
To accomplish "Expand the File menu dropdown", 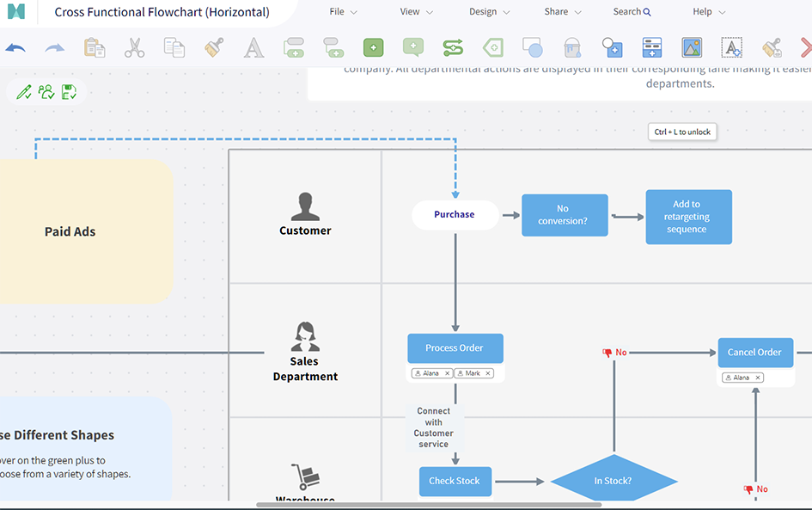I will point(343,12).
